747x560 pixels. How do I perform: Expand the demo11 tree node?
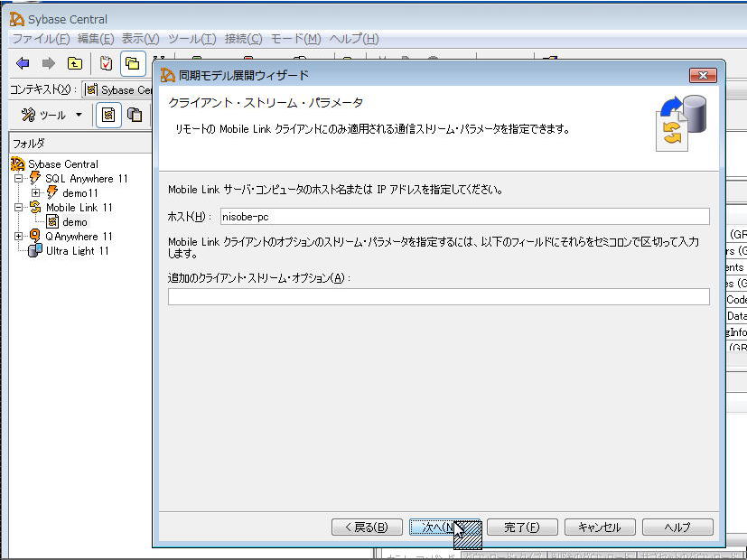(x=35, y=193)
